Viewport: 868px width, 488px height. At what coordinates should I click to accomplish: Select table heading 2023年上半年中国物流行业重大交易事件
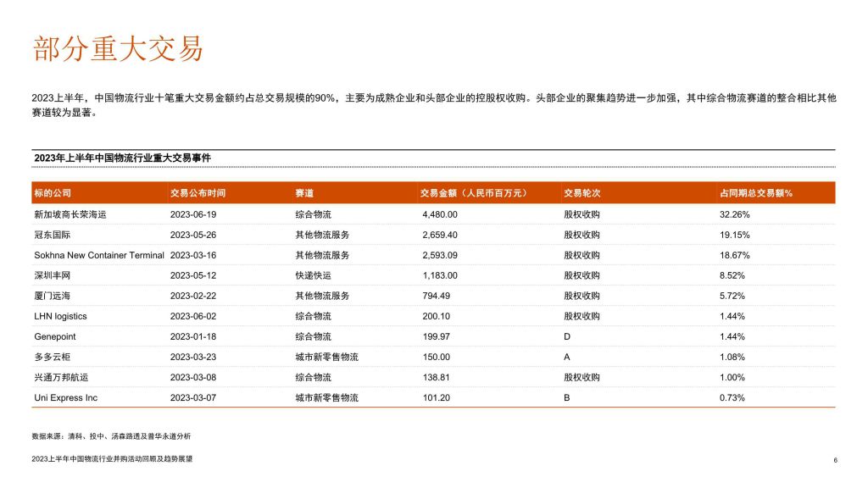point(122,158)
